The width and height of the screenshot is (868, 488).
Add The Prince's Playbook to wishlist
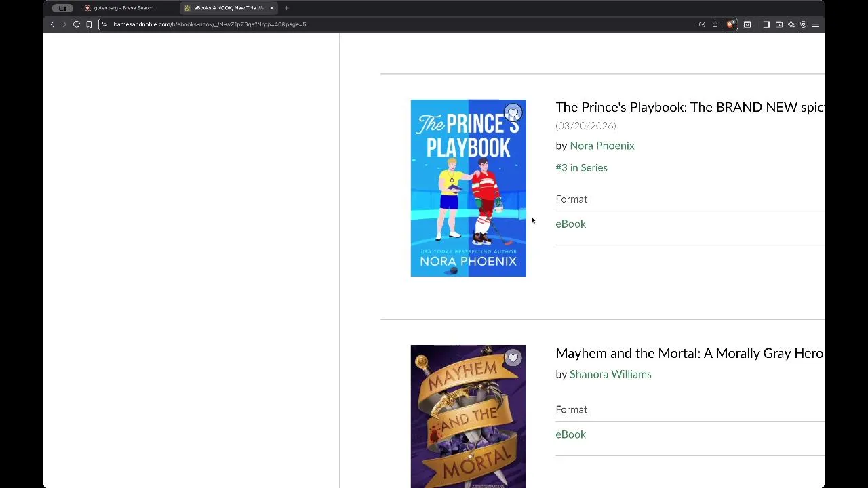513,113
